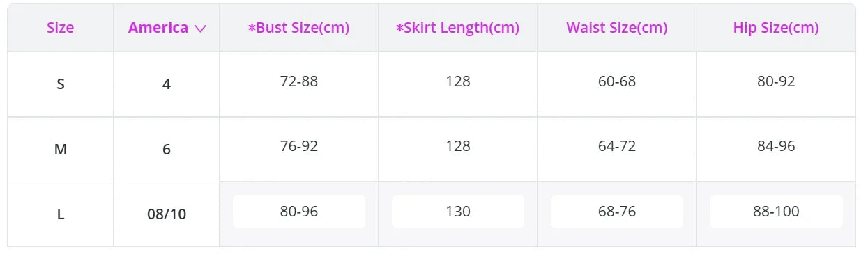This screenshot has width=868, height=254.
Task: Select the Size column header
Action: pyautogui.click(x=61, y=28)
